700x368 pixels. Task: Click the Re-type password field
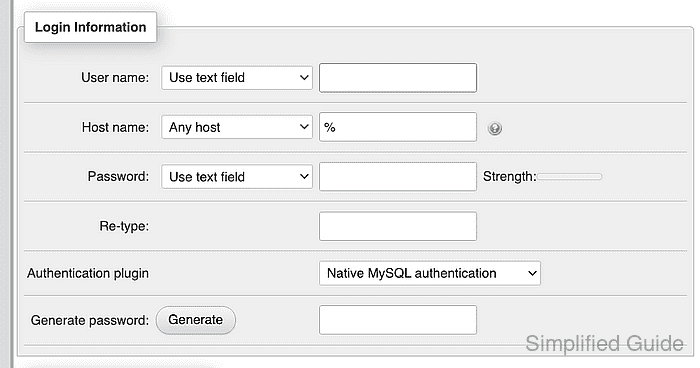pyautogui.click(x=398, y=226)
